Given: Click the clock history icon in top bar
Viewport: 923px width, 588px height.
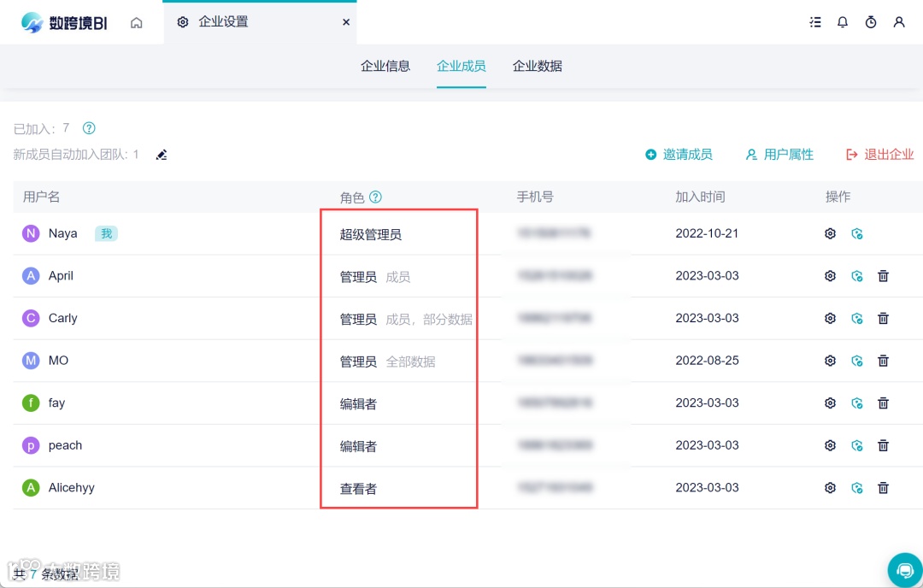Looking at the screenshot, I should click(871, 22).
